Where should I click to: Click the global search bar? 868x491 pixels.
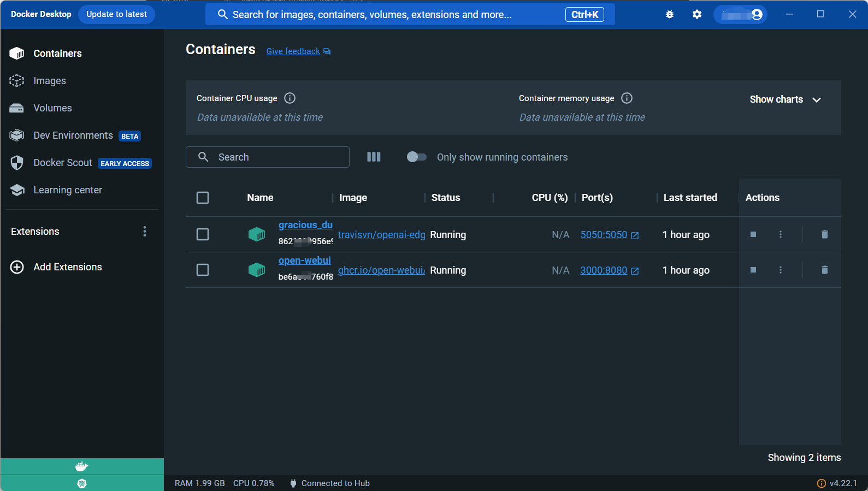(410, 15)
